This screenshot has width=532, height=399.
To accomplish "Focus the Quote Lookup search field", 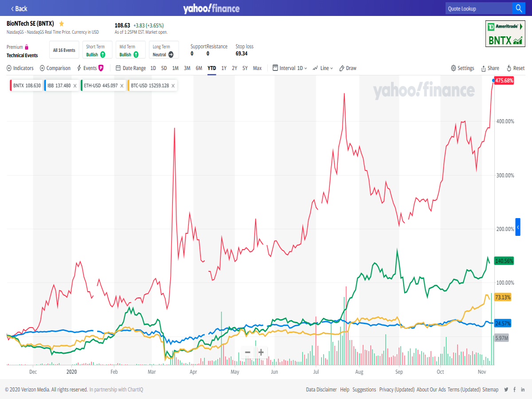I will click(x=478, y=8).
